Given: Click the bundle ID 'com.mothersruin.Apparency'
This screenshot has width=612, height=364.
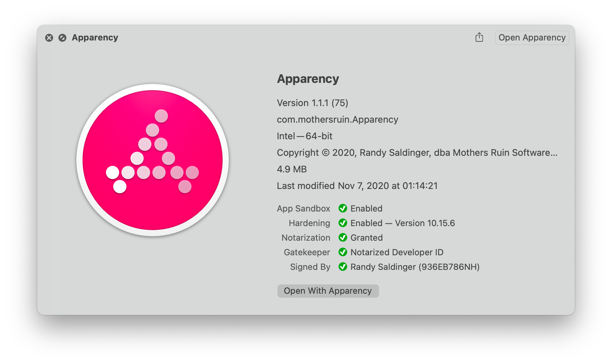Looking at the screenshot, I should (x=338, y=119).
